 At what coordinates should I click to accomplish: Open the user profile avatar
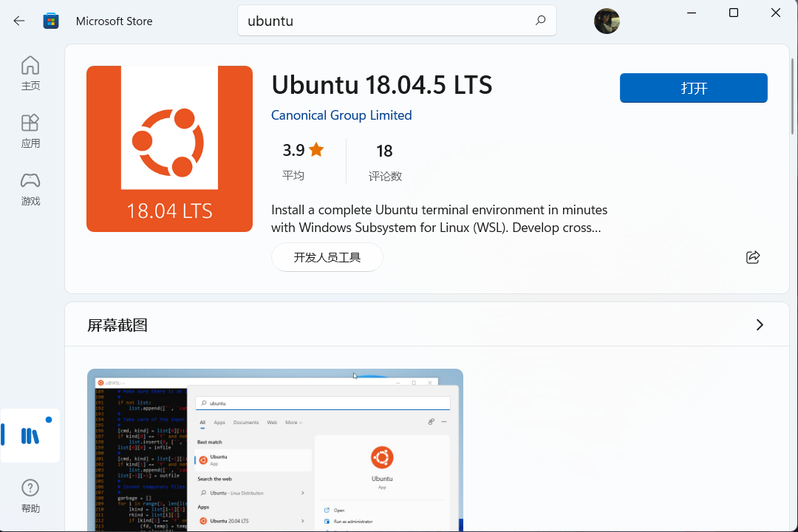click(607, 21)
